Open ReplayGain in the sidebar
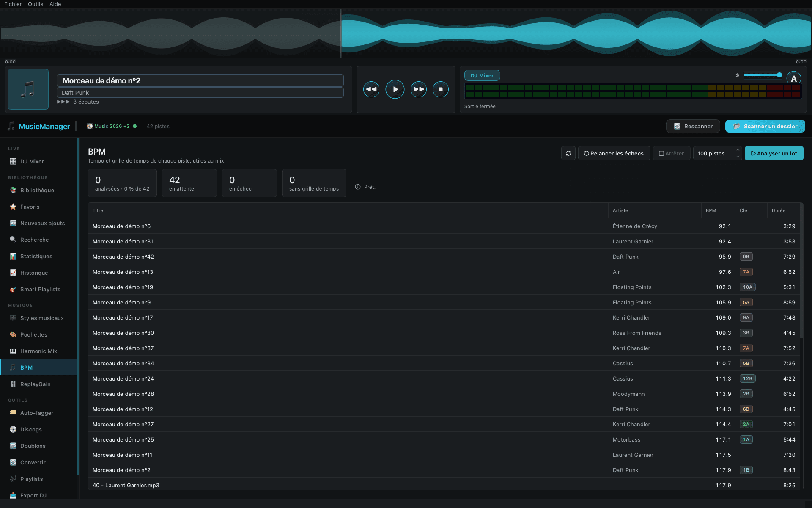 click(x=39, y=384)
